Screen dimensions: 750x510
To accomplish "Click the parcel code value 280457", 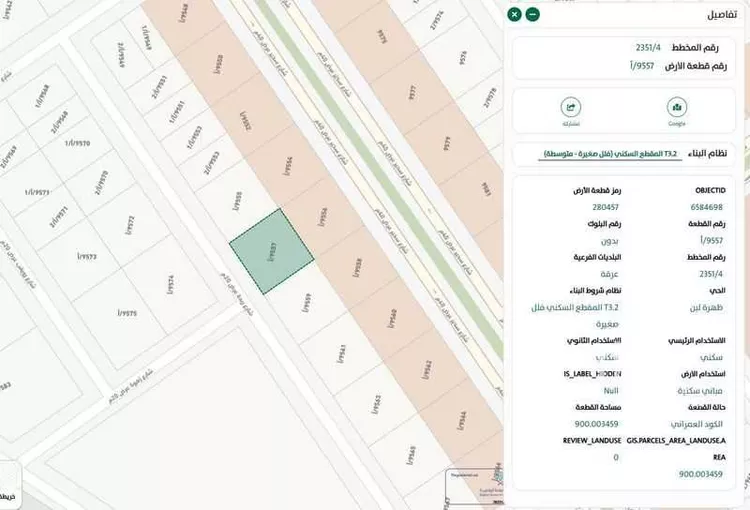I will (605, 207).
